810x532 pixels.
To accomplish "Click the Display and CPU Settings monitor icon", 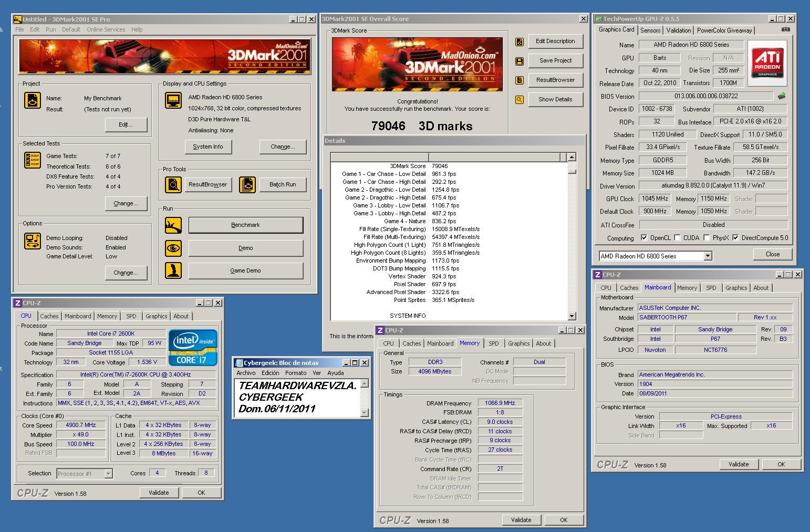I will tap(173, 100).
